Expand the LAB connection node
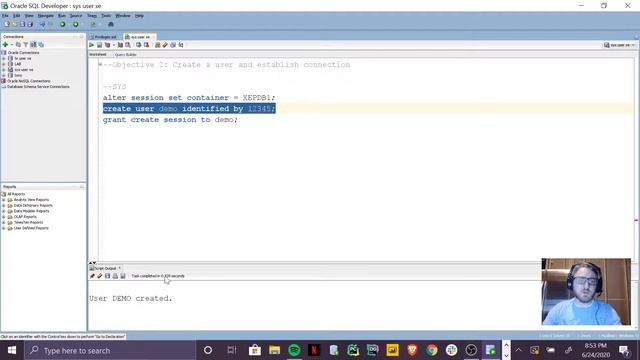Image resolution: width=640 pixels, height=360 pixels. [4, 64]
